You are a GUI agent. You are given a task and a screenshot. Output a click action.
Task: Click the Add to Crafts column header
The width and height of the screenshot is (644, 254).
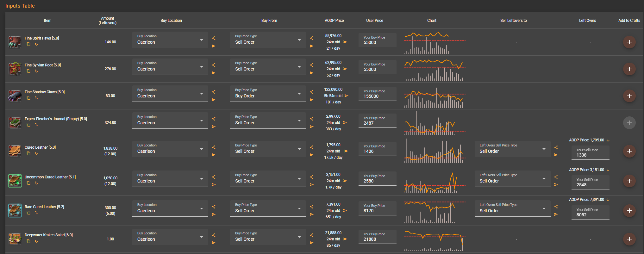coord(629,21)
